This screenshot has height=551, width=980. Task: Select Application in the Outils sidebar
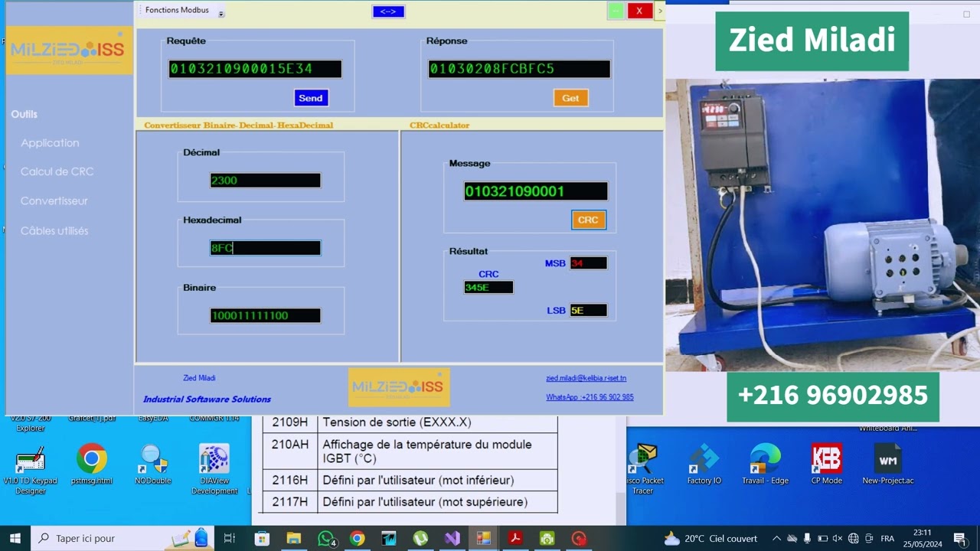pyautogui.click(x=50, y=142)
